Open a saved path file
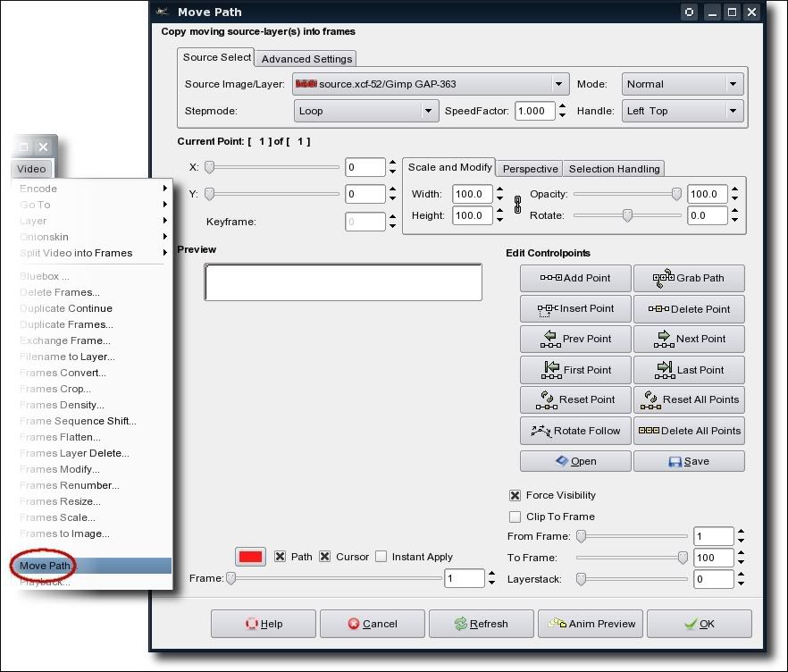 pos(575,461)
